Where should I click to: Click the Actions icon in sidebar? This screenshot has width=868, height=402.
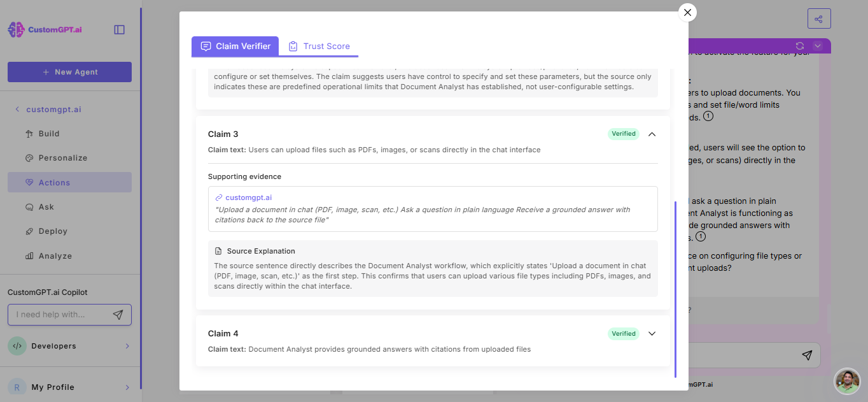pos(29,182)
